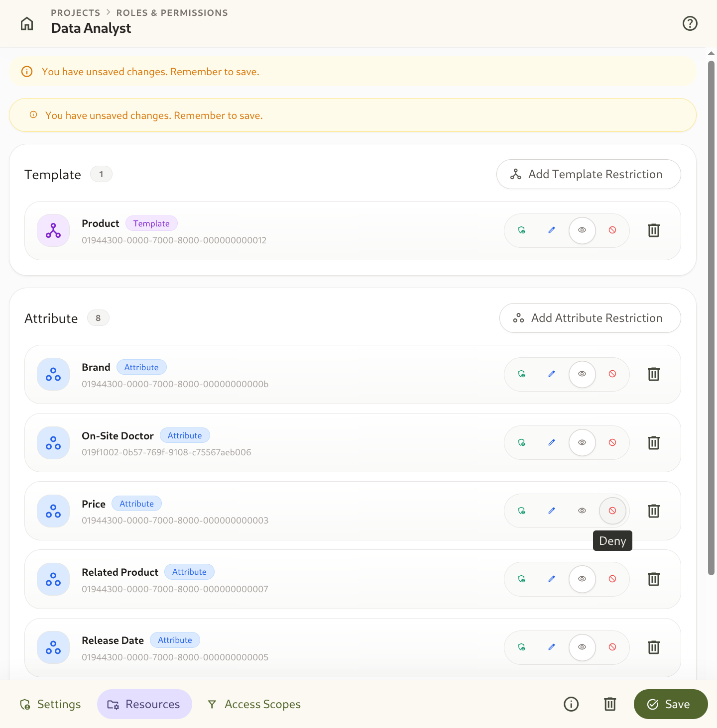The image size is (717, 728).
Task: Set Product template to edit pencil
Action: click(552, 230)
